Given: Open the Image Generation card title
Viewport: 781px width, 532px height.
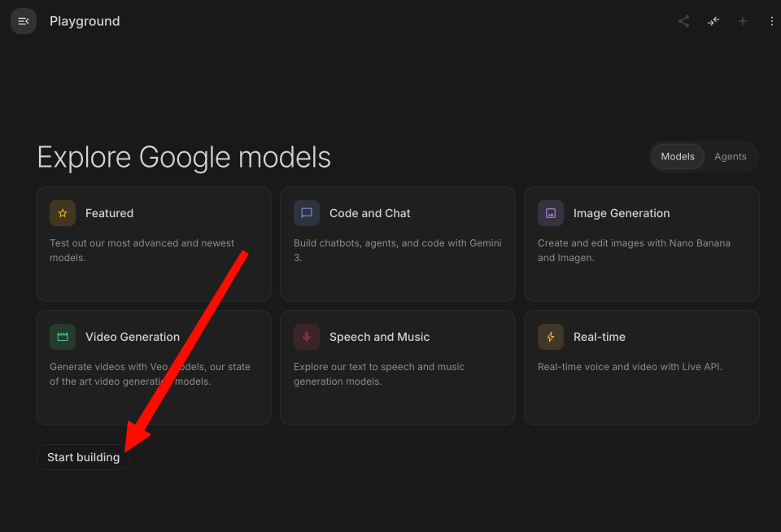Looking at the screenshot, I should click(621, 213).
